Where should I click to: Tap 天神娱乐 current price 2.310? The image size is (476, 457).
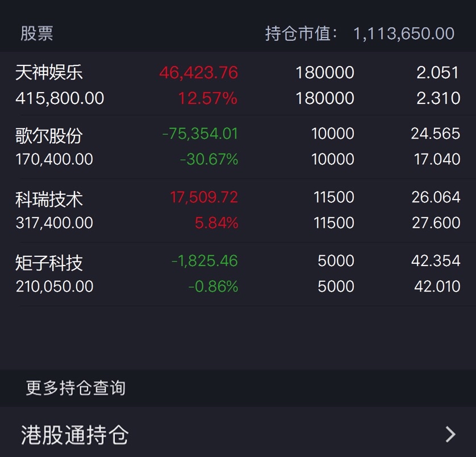tap(438, 98)
